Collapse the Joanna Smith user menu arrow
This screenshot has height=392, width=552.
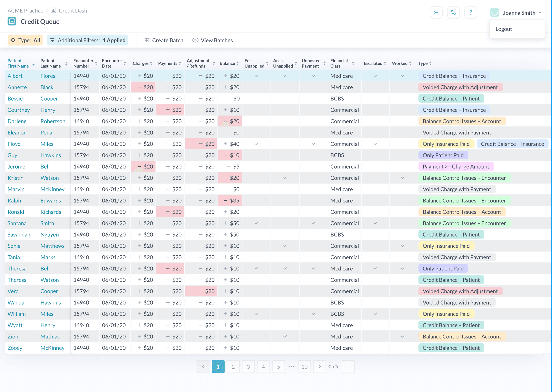[540, 13]
